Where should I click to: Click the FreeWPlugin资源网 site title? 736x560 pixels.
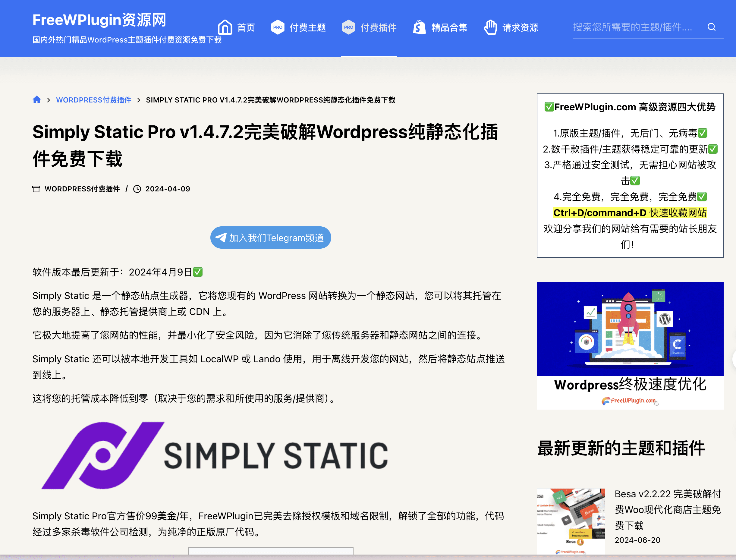click(x=99, y=20)
